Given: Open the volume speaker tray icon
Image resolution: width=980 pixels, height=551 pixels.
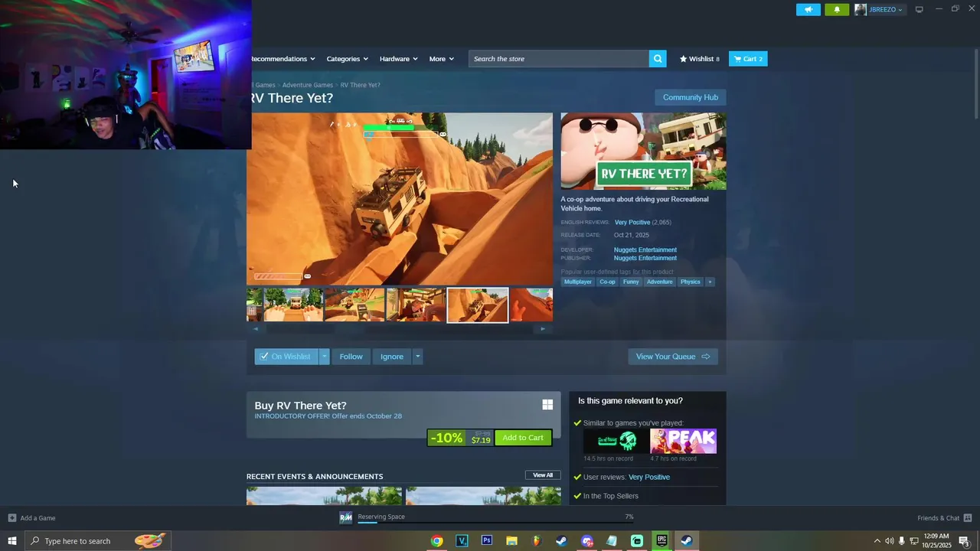Looking at the screenshot, I should (889, 541).
